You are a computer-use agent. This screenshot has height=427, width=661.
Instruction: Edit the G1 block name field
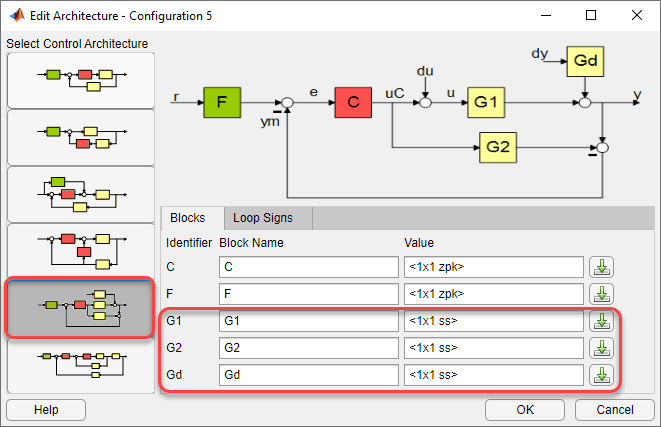pos(309,321)
